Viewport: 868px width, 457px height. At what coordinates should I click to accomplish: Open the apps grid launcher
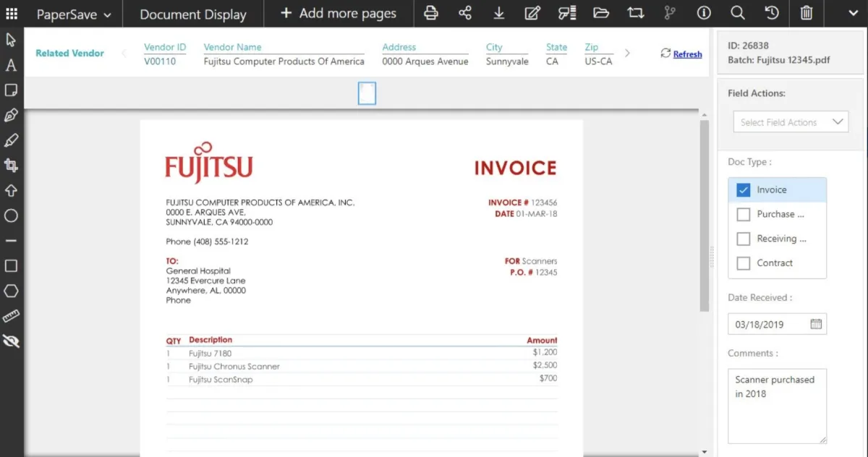point(12,13)
